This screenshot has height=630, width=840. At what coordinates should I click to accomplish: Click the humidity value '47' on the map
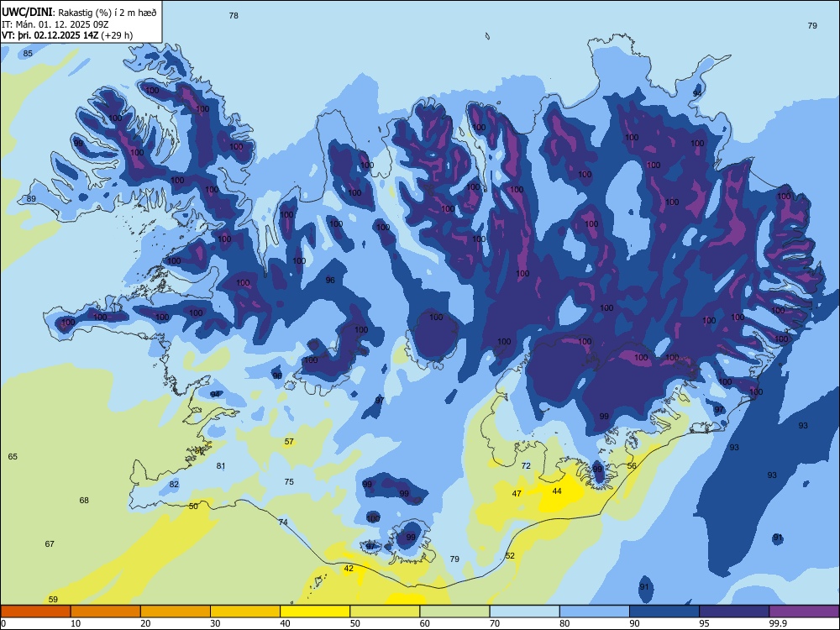[x=517, y=493]
